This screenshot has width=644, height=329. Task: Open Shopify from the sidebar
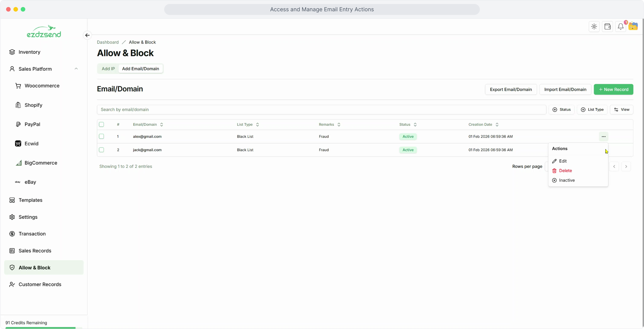[33, 105]
